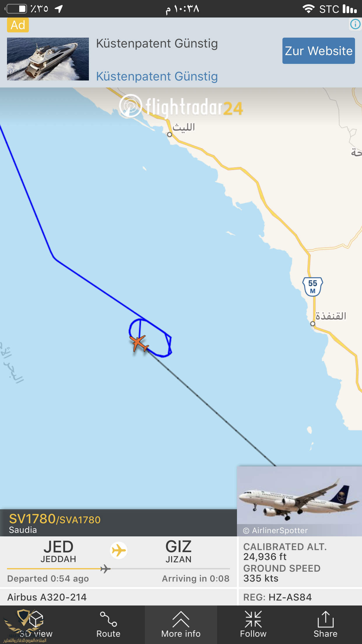The image size is (362, 644).
Task: Click the blue Küstenpatent Günstig link
Action: [157, 76]
